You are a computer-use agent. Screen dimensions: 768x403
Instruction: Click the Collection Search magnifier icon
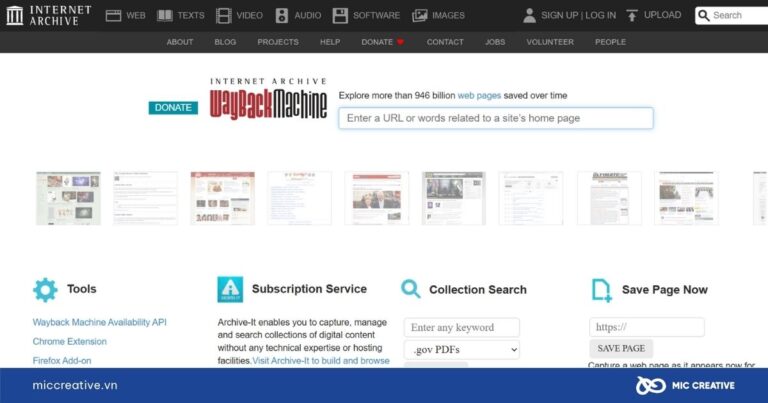[x=410, y=289]
